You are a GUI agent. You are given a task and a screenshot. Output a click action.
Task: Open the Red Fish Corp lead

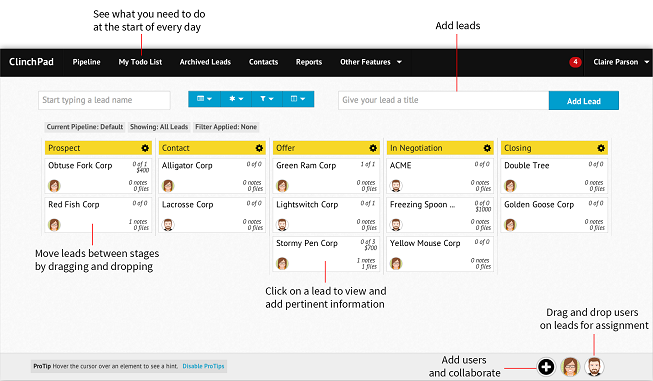98,215
